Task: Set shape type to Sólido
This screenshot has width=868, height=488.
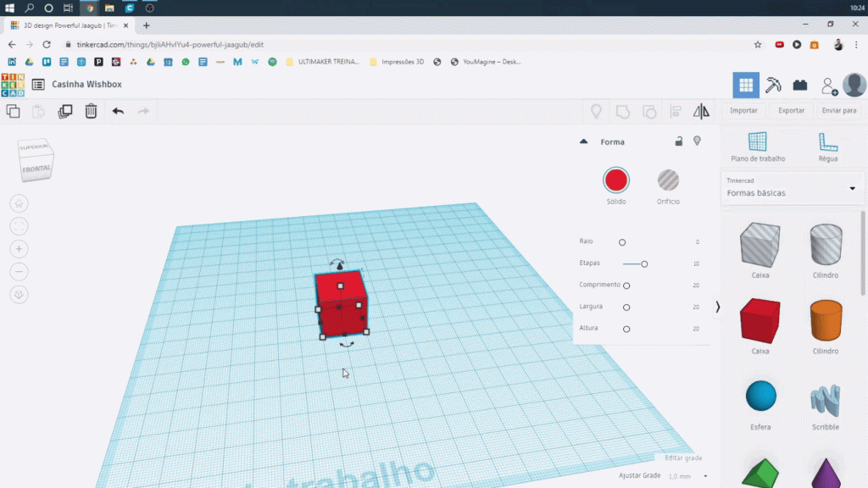Action: coord(616,180)
